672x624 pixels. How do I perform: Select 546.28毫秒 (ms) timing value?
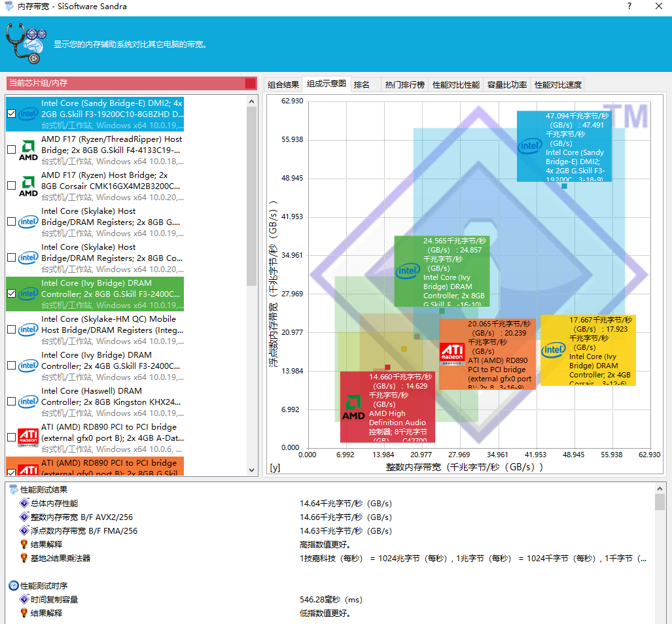pos(331,600)
